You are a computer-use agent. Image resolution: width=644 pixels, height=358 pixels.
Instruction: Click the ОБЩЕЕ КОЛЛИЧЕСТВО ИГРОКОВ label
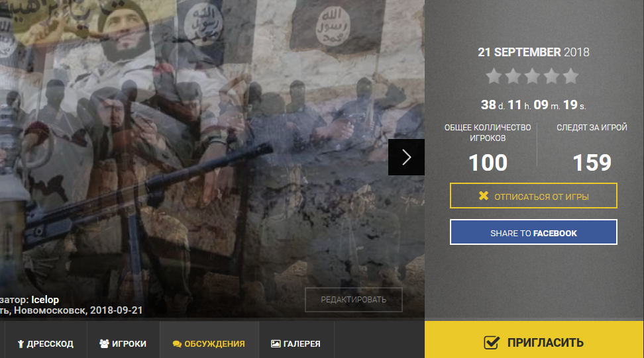tap(488, 133)
